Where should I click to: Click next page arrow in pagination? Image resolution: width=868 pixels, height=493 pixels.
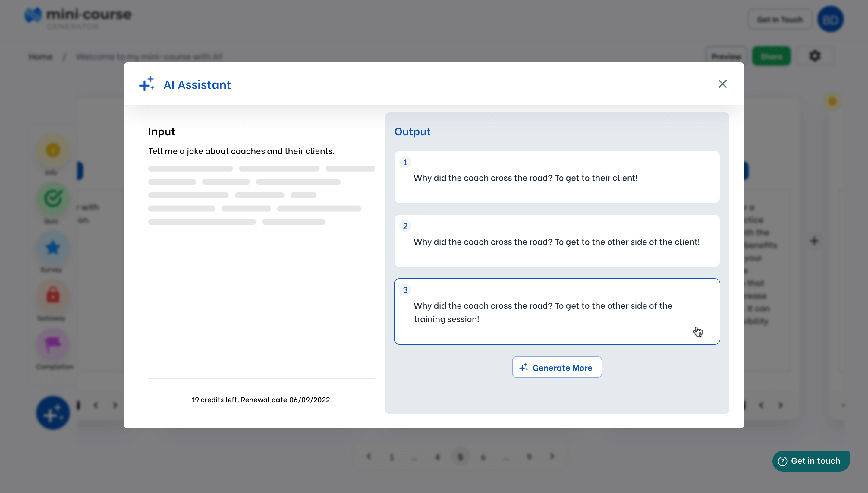pyautogui.click(x=552, y=457)
